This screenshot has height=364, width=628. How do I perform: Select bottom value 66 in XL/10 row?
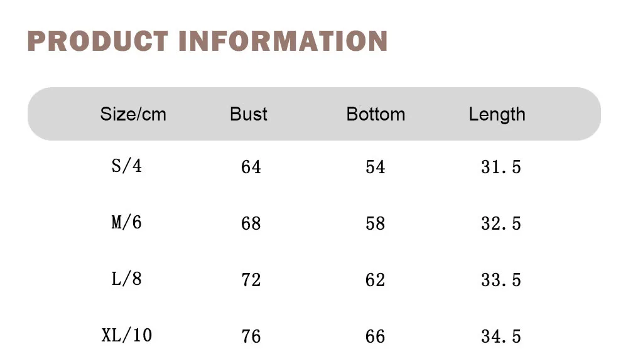click(x=375, y=336)
